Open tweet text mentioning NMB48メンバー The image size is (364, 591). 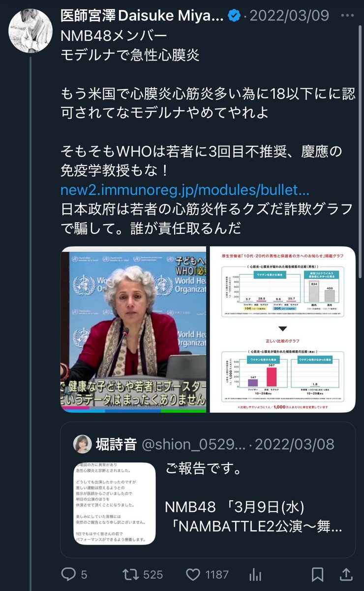[x=114, y=36]
